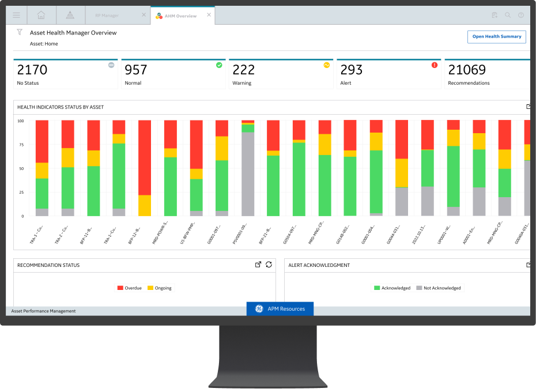Open the asset hierarchy icon tab
Image resolution: width=536 pixels, height=392 pixels.
click(70, 15)
